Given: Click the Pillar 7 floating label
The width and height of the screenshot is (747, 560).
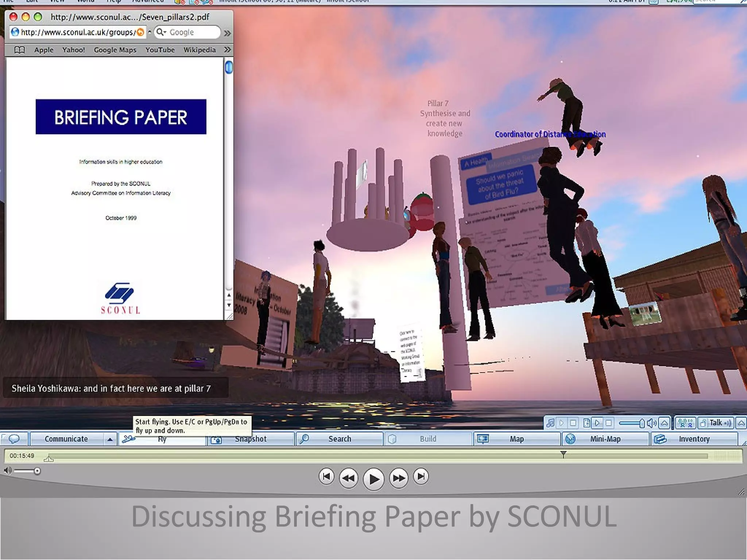Looking at the screenshot, I should (445, 118).
